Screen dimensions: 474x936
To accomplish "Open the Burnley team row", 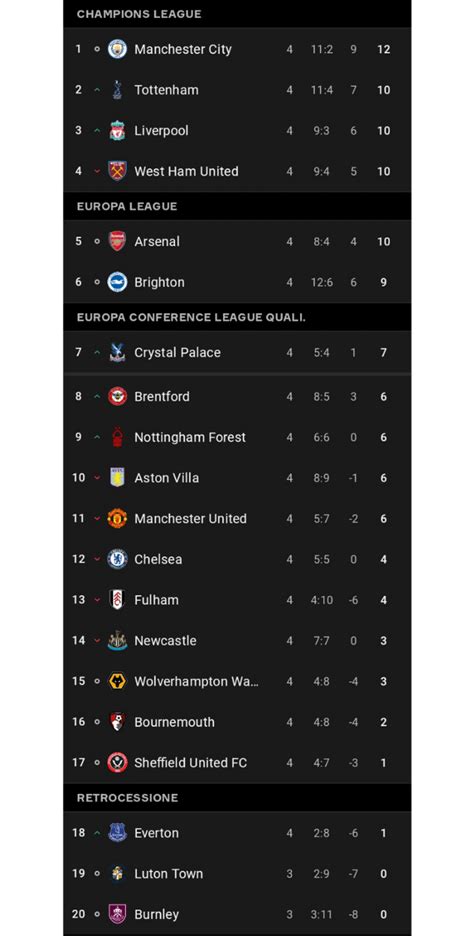I will (237, 914).
